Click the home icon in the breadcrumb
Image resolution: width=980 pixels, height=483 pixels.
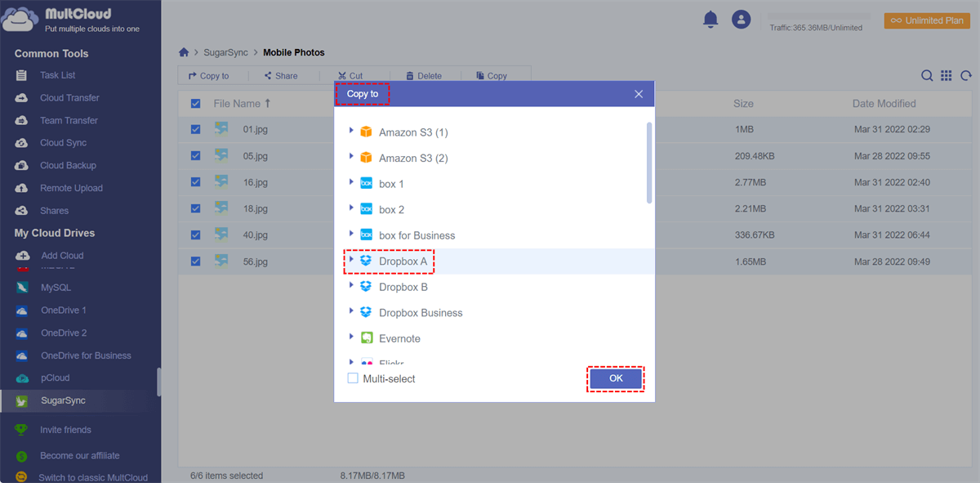click(x=185, y=52)
